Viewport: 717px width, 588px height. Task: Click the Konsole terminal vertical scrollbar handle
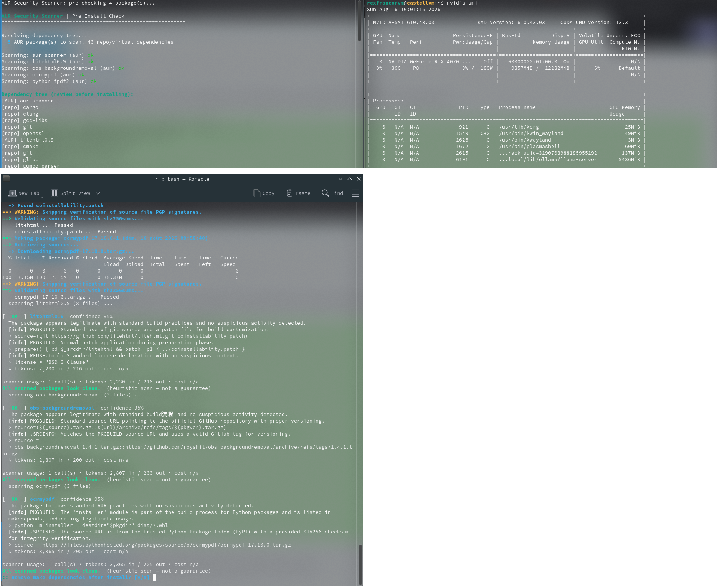(x=360, y=564)
